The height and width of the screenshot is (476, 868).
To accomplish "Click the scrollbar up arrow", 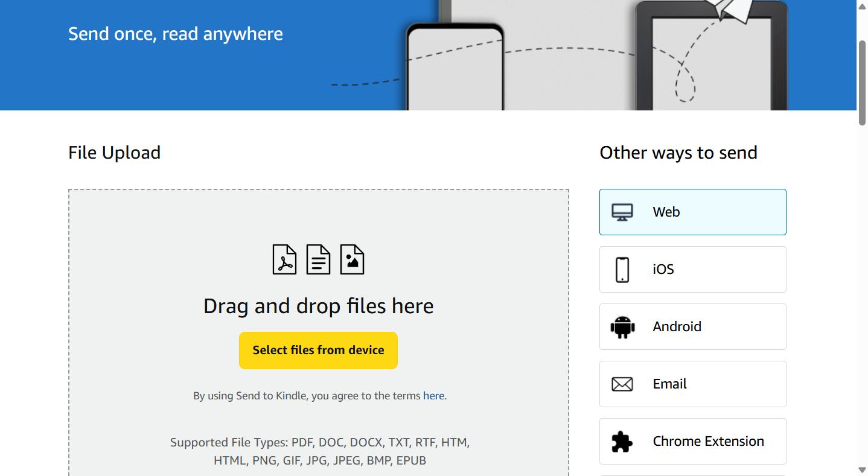I will coord(862,6).
